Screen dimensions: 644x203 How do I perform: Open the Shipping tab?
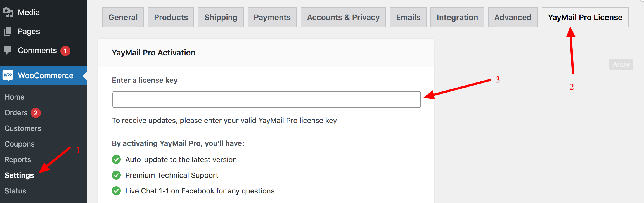(x=221, y=17)
